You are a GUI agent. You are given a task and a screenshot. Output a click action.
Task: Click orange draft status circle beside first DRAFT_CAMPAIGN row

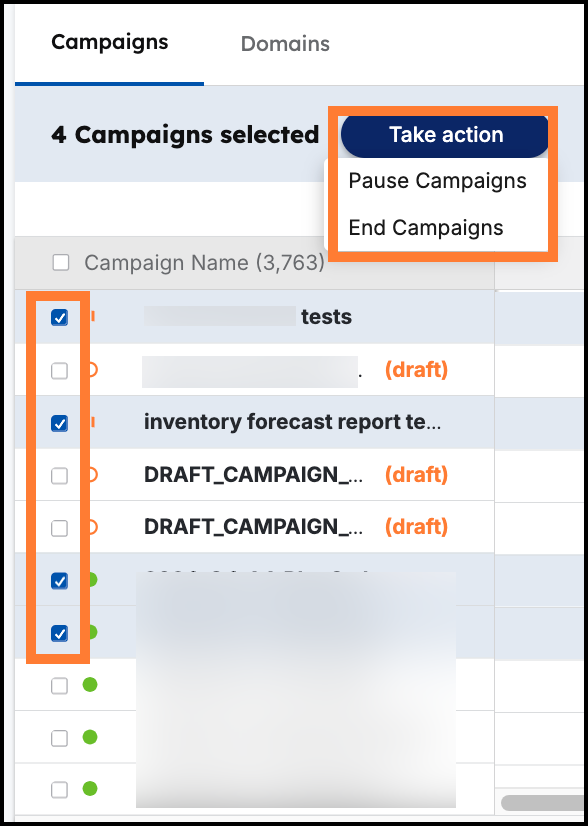(92, 475)
